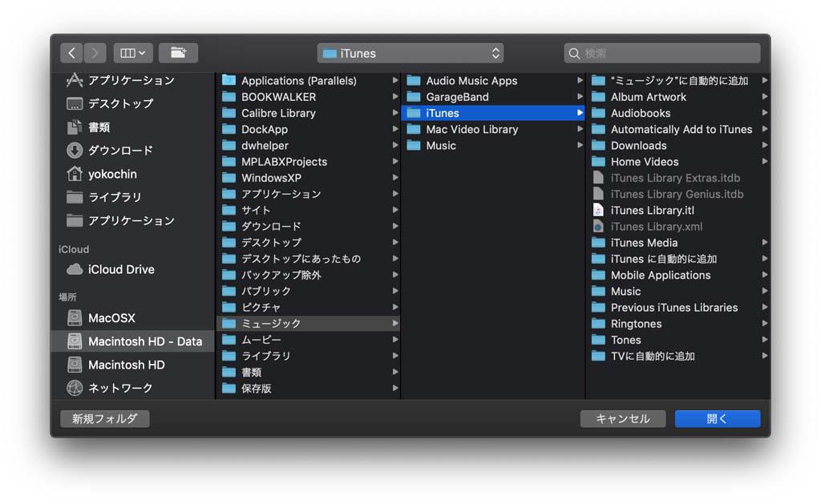Select the Applications (Parallels) folder
821x504 pixels.
click(309, 81)
